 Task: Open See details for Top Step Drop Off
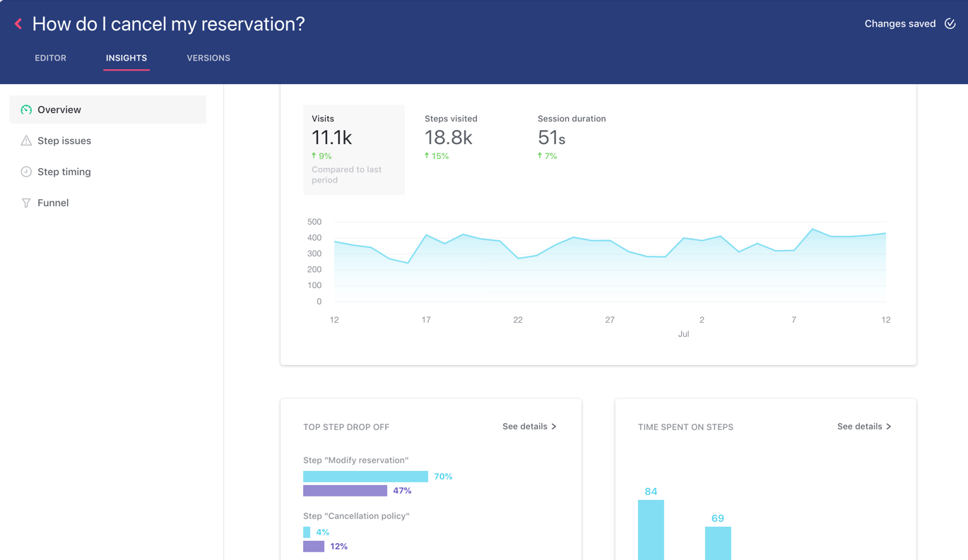[x=529, y=427]
